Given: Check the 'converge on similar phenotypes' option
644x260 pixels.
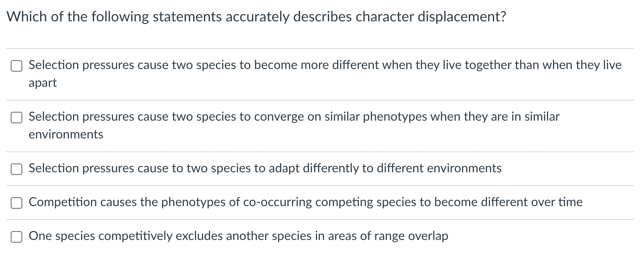Looking at the screenshot, I should (x=17, y=117).
